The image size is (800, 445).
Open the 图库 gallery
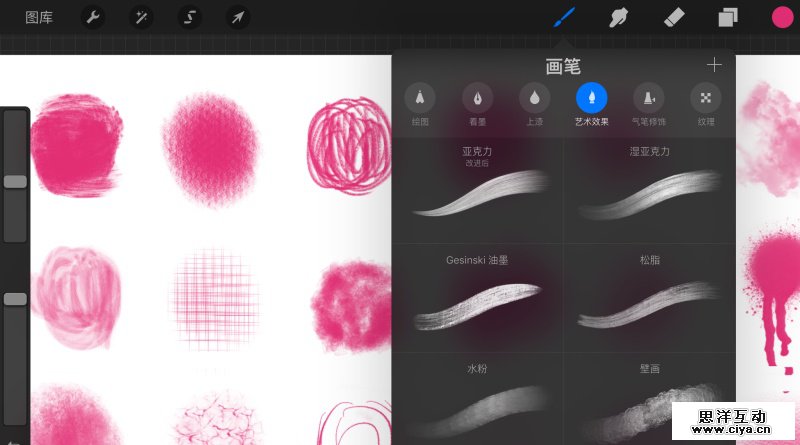[x=39, y=17]
